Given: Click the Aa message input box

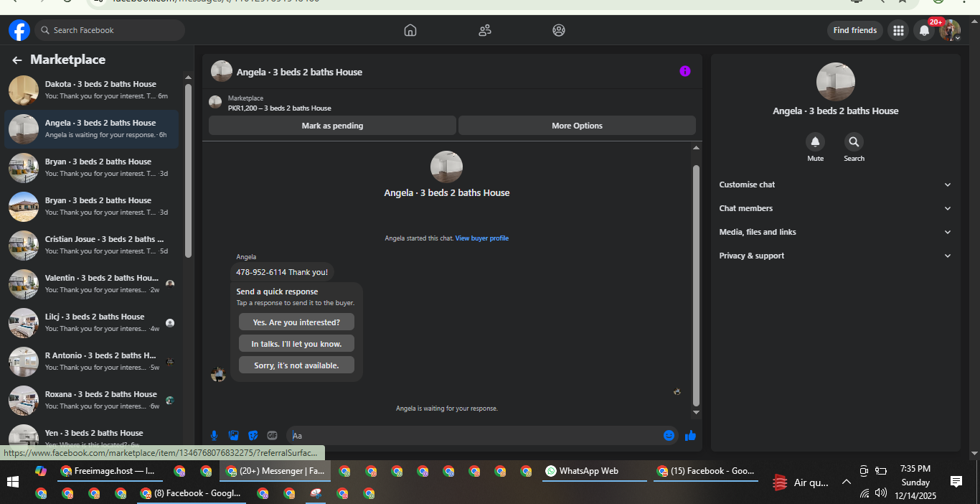Looking at the screenshot, I should pyautogui.click(x=473, y=435).
